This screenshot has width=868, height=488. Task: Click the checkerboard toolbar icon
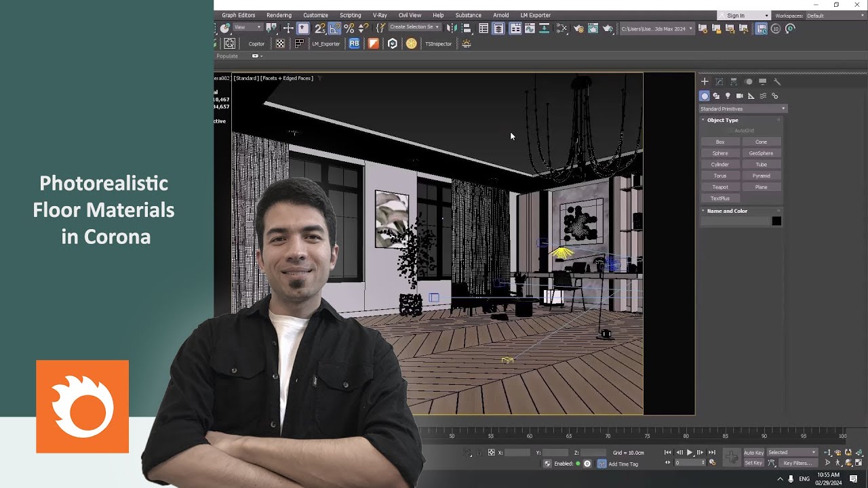point(280,43)
